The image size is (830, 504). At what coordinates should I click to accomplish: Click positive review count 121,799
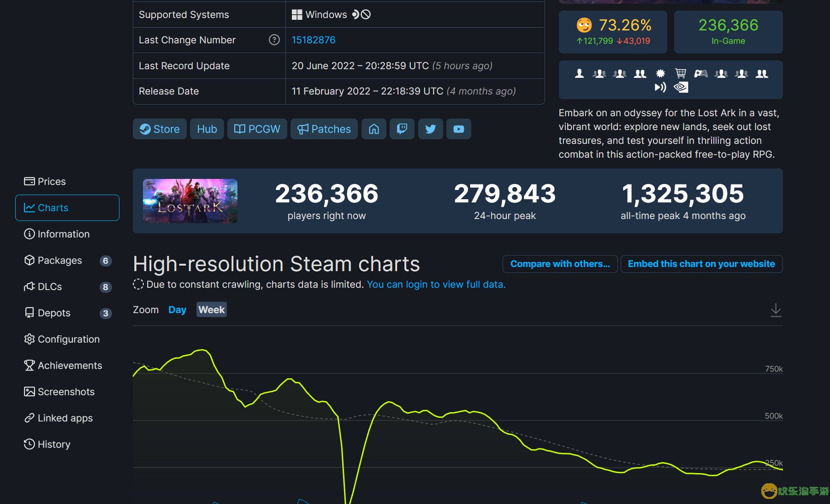[595, 41]
